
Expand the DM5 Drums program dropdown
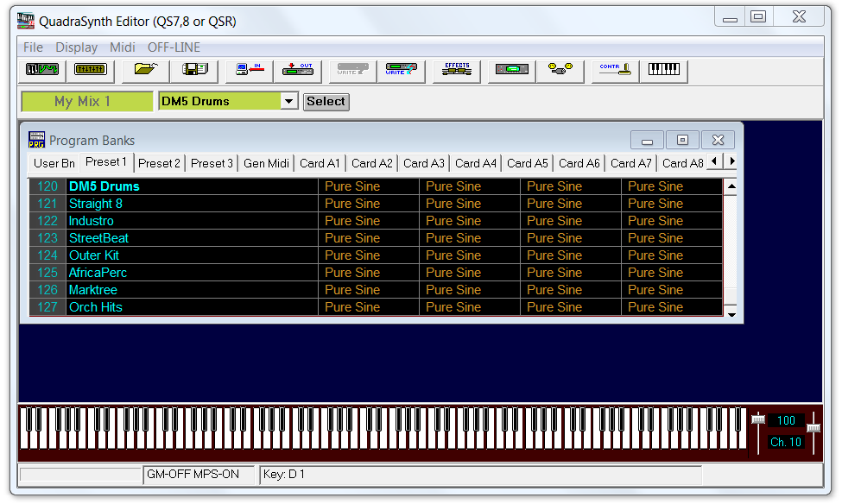[289, 102]
